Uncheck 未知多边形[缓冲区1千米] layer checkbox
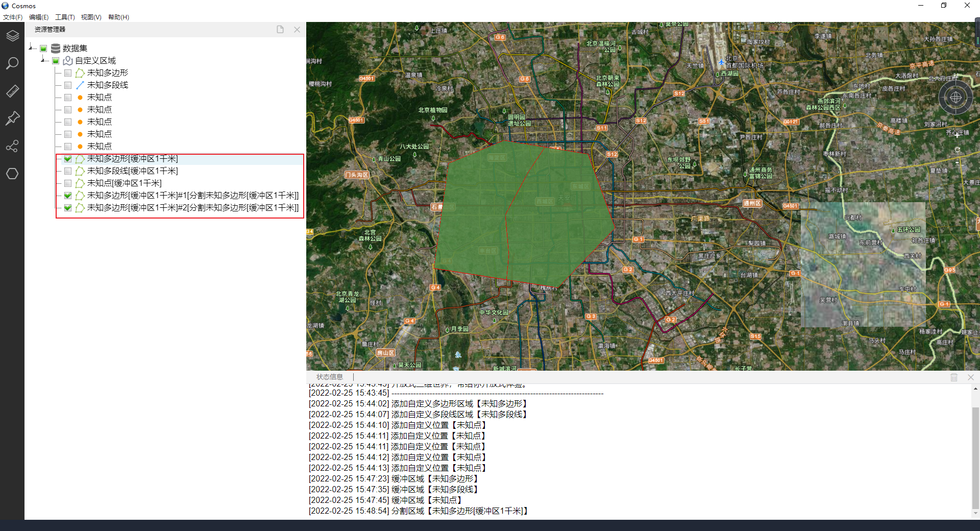 [68, 159]
